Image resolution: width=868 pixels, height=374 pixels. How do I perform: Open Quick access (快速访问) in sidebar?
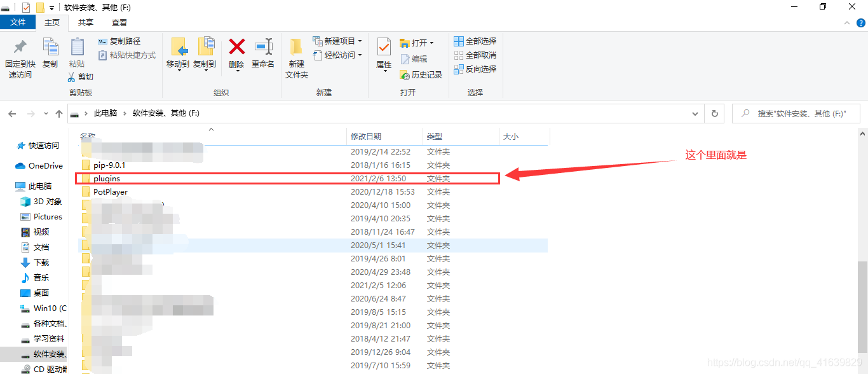tap(38, 146)
